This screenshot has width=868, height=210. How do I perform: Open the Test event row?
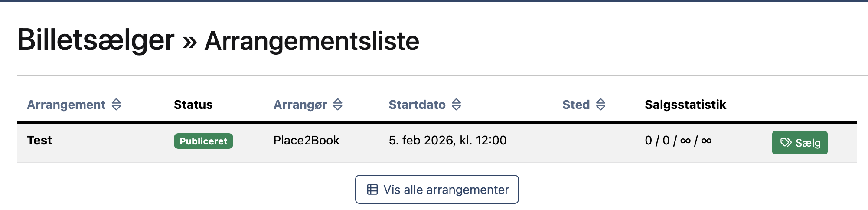[39, 141]
